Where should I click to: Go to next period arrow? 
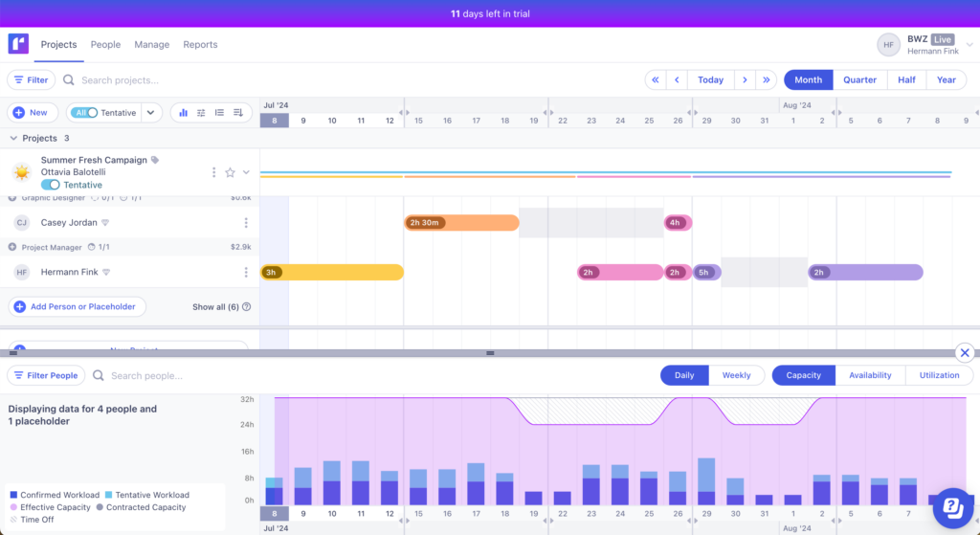[x=745, y=80]
